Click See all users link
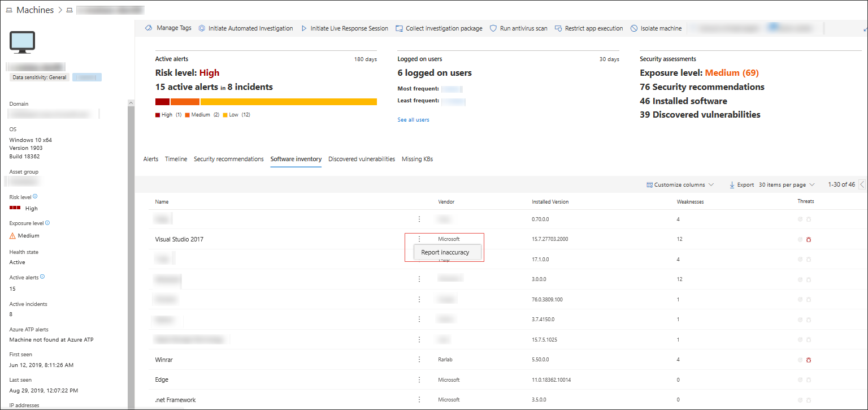Screen dimensions: 868x410 pyautogui.click(x=413, y=120)
